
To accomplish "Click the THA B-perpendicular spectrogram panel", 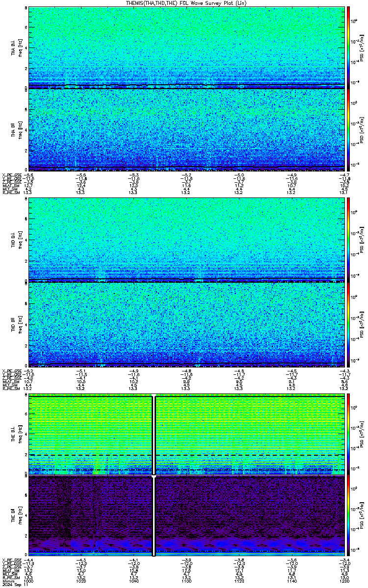I will click(x=185, y=47).
